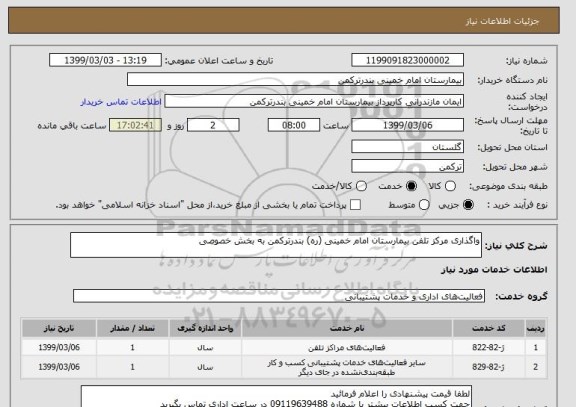
Task: Click service group field فعالیت‌های اداری
Action: (x=279, y=296)
